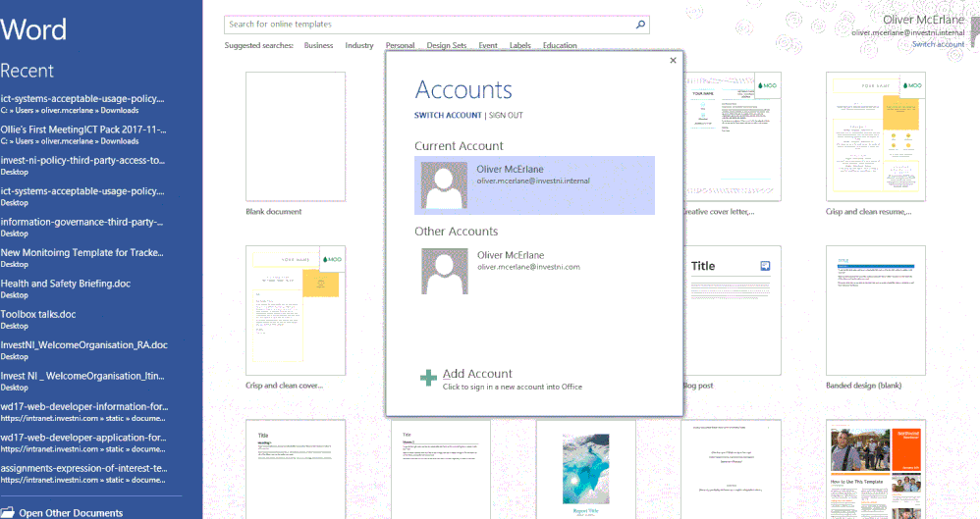Open the Report Title template with blue image
The height and width of the screenshot is (519, 980).
585,470
